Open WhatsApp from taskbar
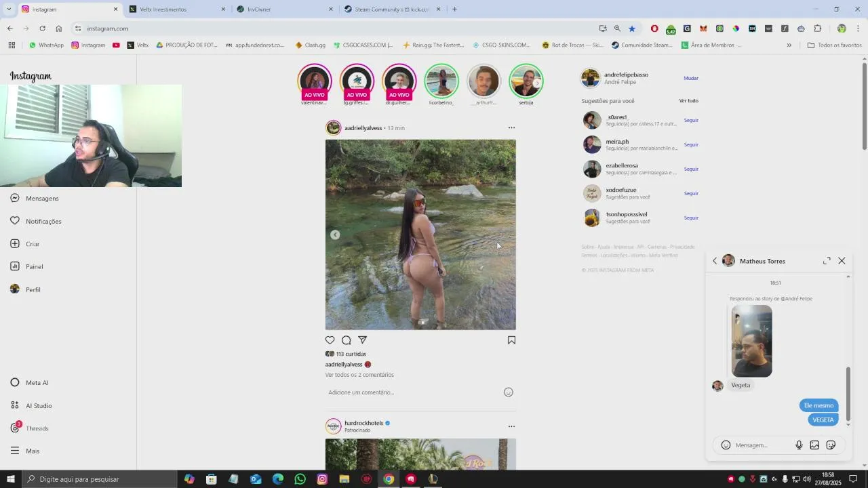The width and height of the screenshot is (868, 488). [x=300, y=479]
